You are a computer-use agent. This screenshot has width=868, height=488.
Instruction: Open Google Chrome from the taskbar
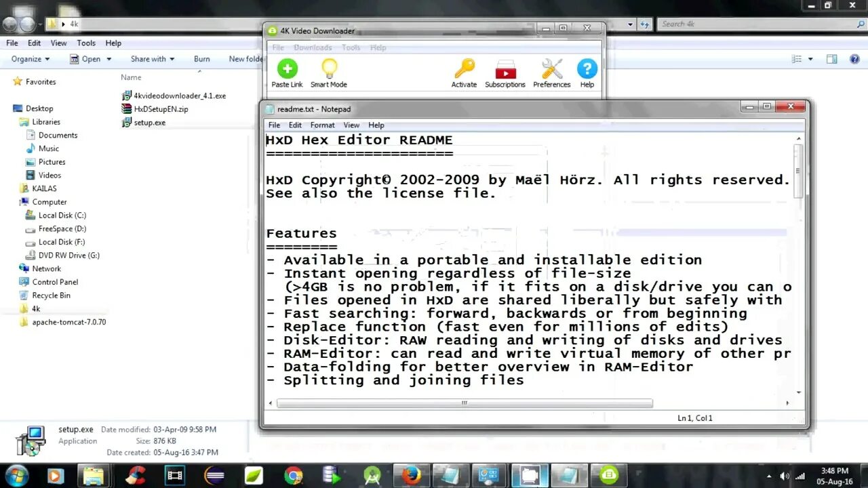tap(294, 476)
